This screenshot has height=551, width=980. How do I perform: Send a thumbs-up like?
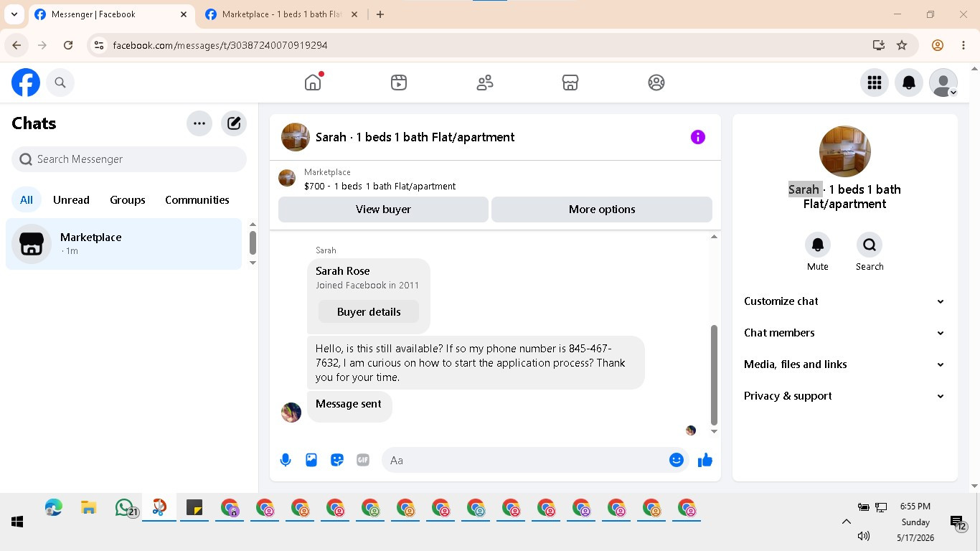[705, 460]
